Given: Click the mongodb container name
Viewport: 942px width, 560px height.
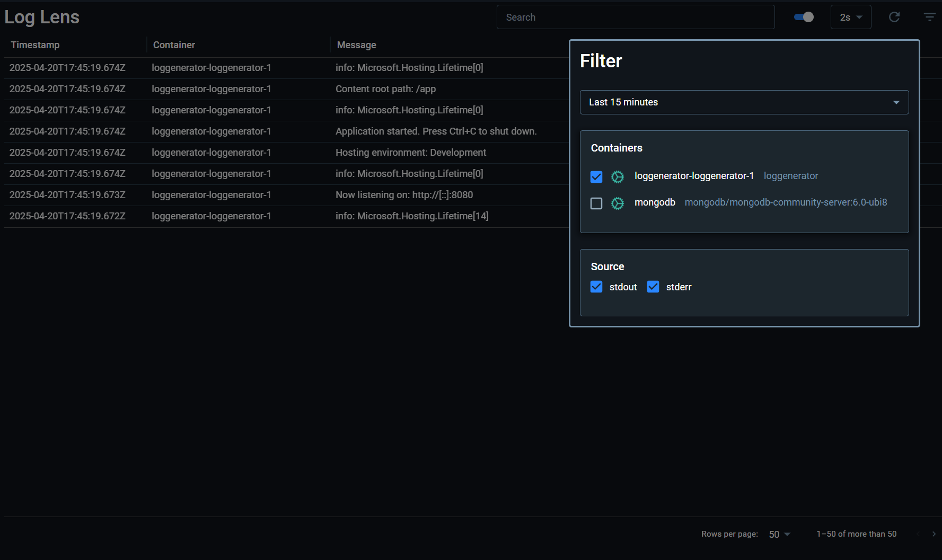Looking at the screenshot, I should pos(655,202).
